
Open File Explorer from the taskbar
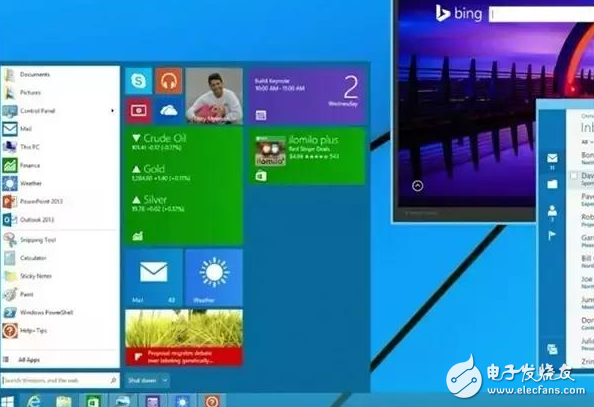(64, 401)
